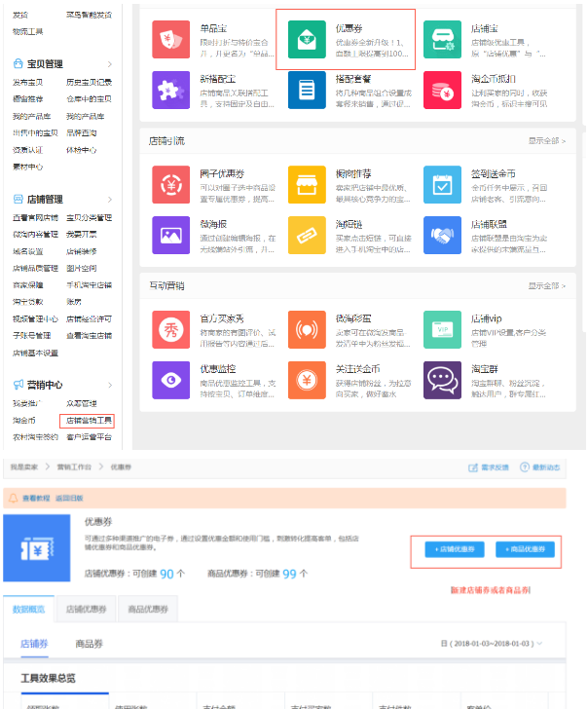Open 仓库中的宝贝 in the sidebar
Viewport: 588px width, 709px height.
[89, 99]
